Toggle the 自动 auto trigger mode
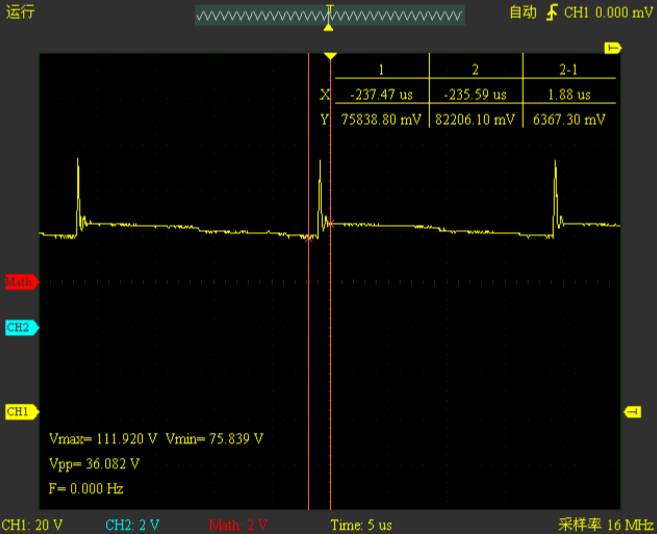Image resolution: width=657 pixels, height=534 pixels. (523, 13)
